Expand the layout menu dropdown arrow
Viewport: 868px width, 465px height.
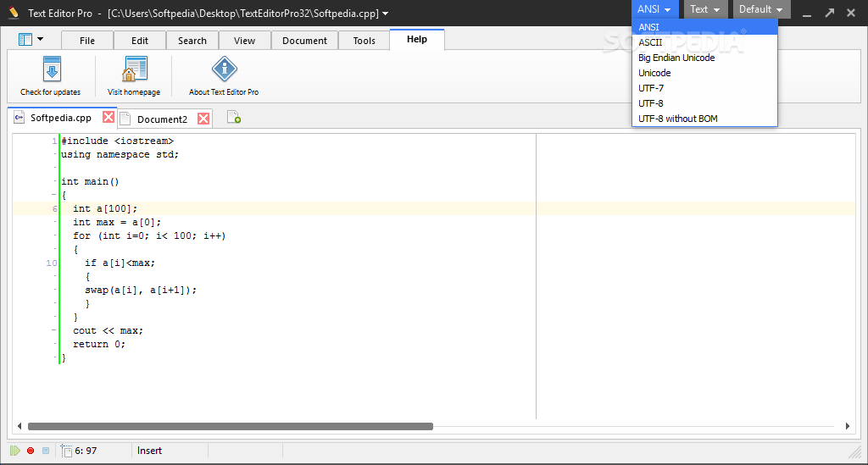41,39
